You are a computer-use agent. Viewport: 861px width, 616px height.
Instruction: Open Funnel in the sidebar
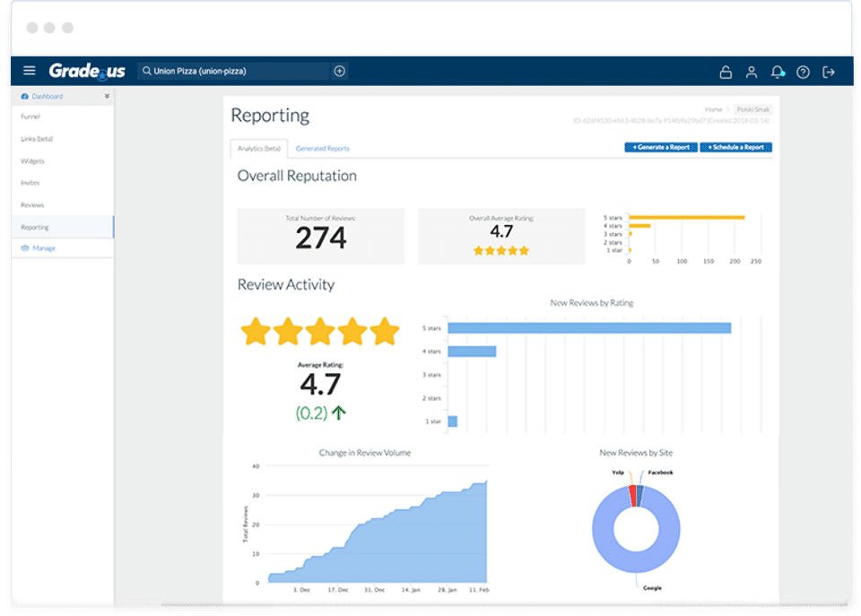click(30, 117)
